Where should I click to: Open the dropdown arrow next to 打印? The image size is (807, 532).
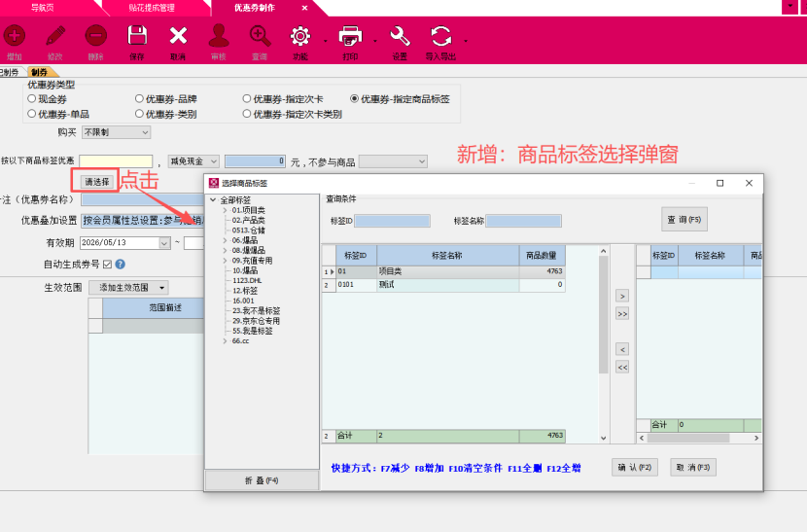(x=374, y=41)
